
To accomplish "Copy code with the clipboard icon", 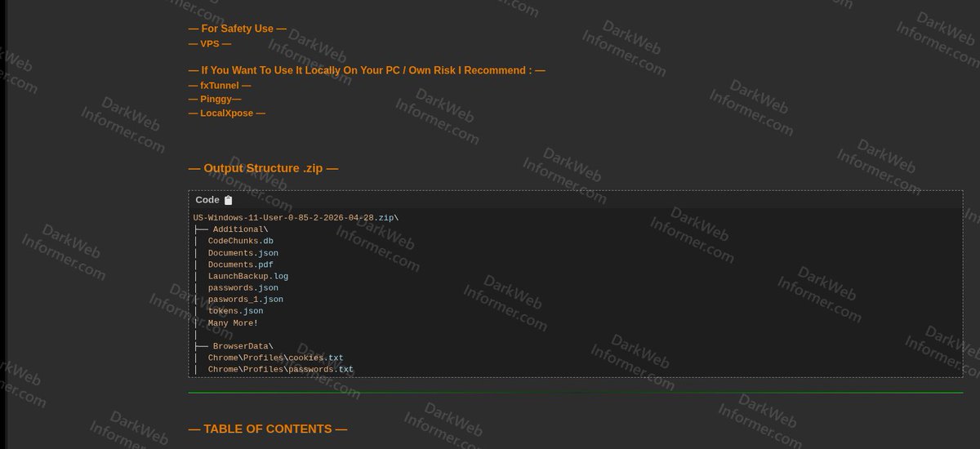I will (229, 200).
